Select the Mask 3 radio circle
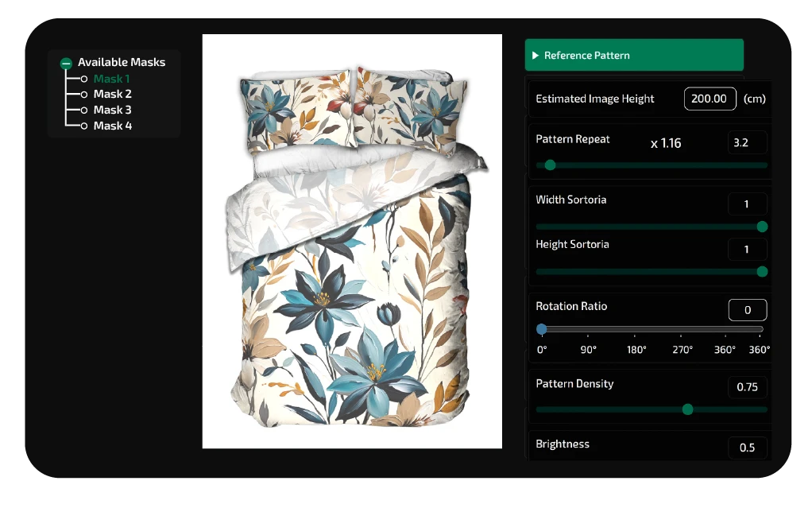The height and width of the screenshot is (508, 812). click(83, 110)
